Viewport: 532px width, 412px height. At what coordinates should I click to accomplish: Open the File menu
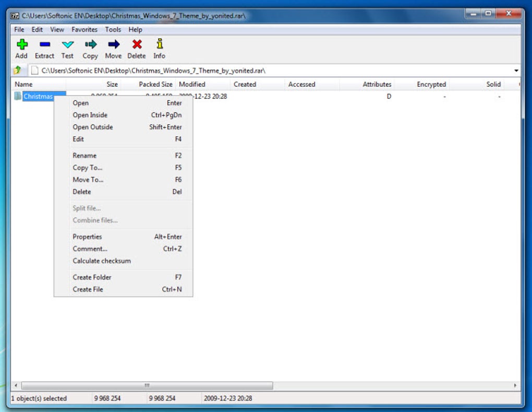(19, 30)
